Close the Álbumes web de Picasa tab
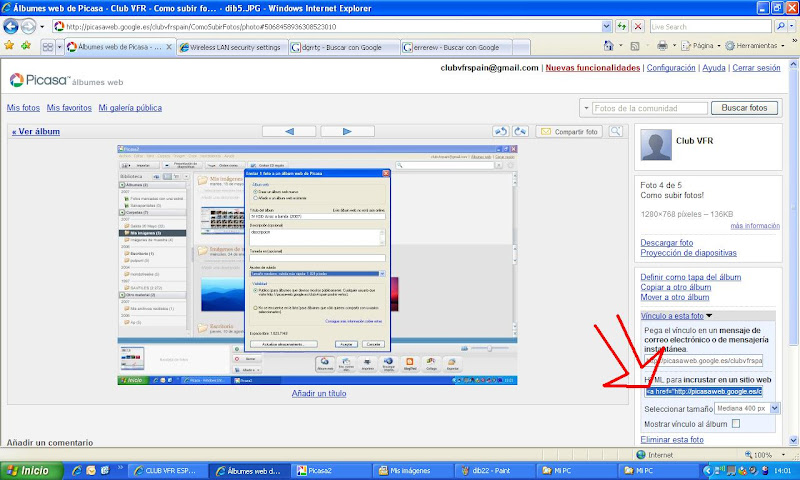The height and width of the screenshot is (480, 800). tap(169, 47)
